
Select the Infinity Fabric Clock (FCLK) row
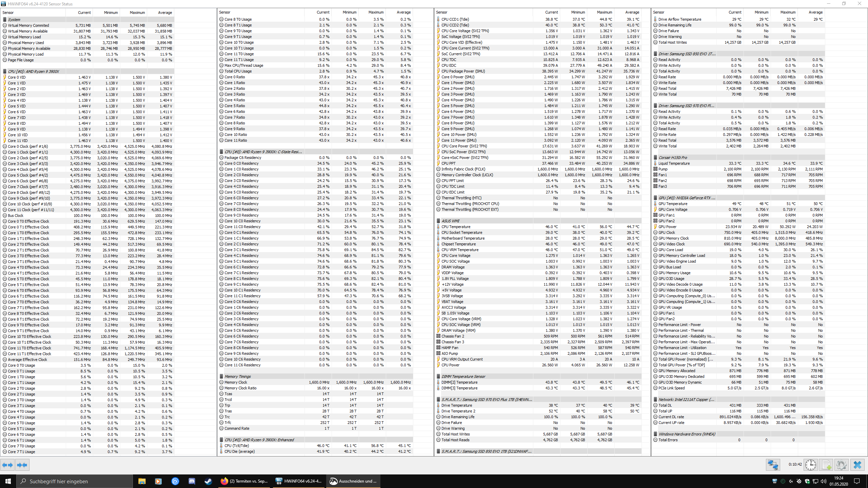(538, 169)
